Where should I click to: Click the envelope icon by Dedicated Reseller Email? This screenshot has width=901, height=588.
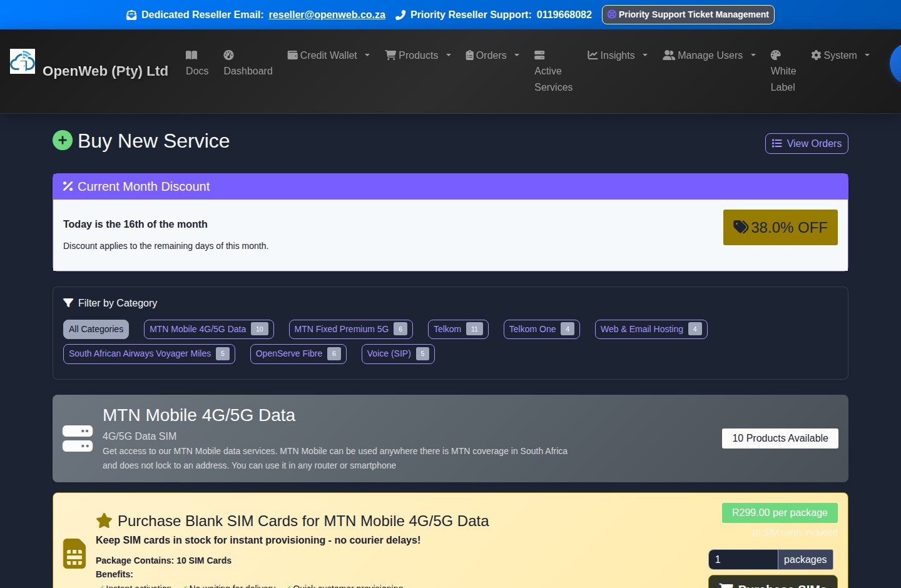(131, 15)
